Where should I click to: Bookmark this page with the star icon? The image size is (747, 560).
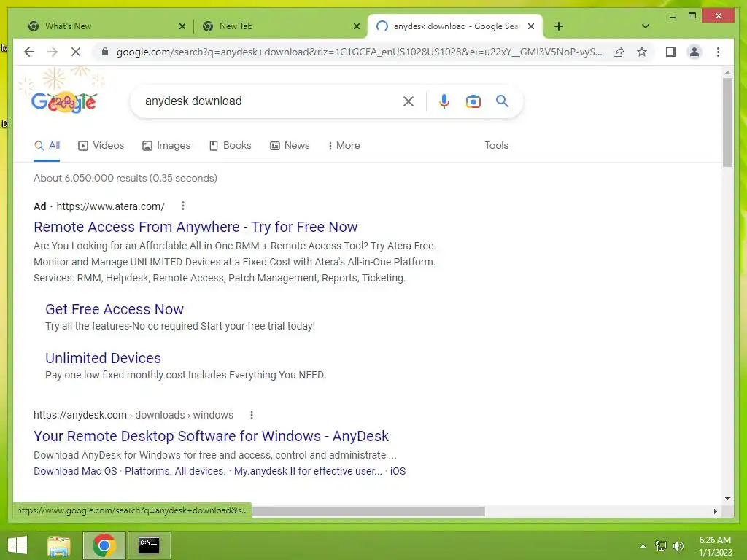click(642, 52)
